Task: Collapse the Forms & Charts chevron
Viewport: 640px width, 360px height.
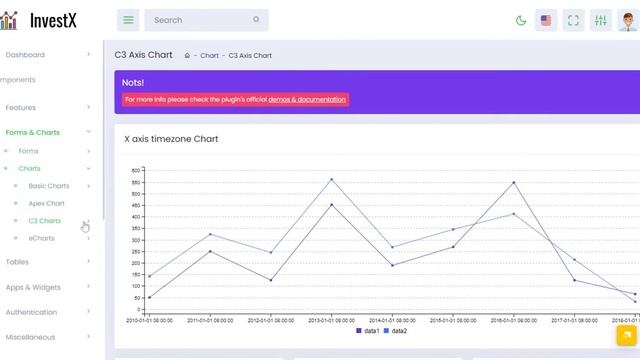Action: [89, 132]
